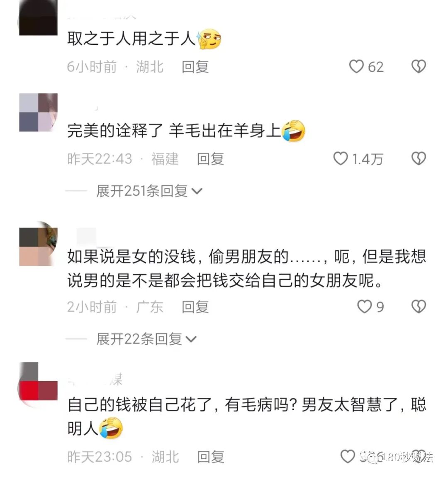The height and width of the screenshot is (477, 448).
Task: Open avatar of first commenter from 湖北
Action: (38, 18)
